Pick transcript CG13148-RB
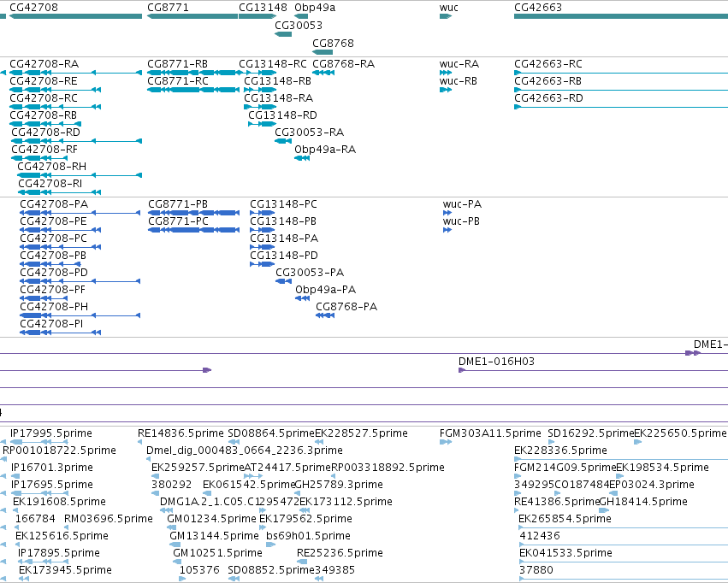This screenshot has height=583, width=728. [278, 80]
